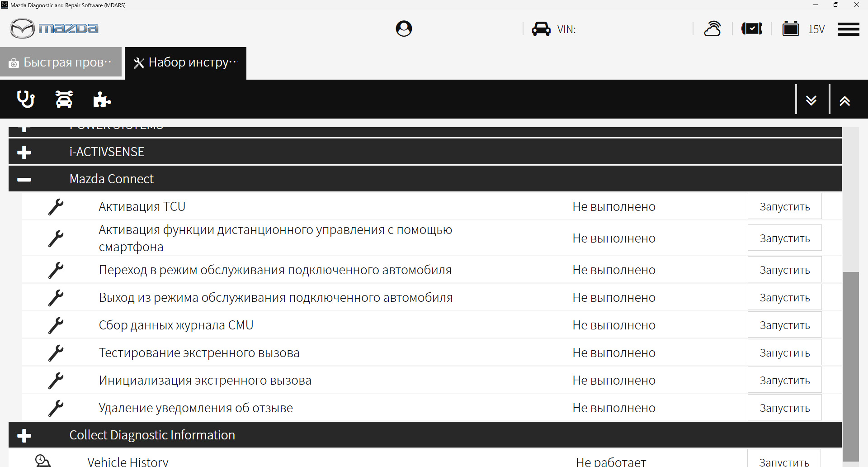Click wrench icon for Инициализация экстренного вызова

click(56, 381)
